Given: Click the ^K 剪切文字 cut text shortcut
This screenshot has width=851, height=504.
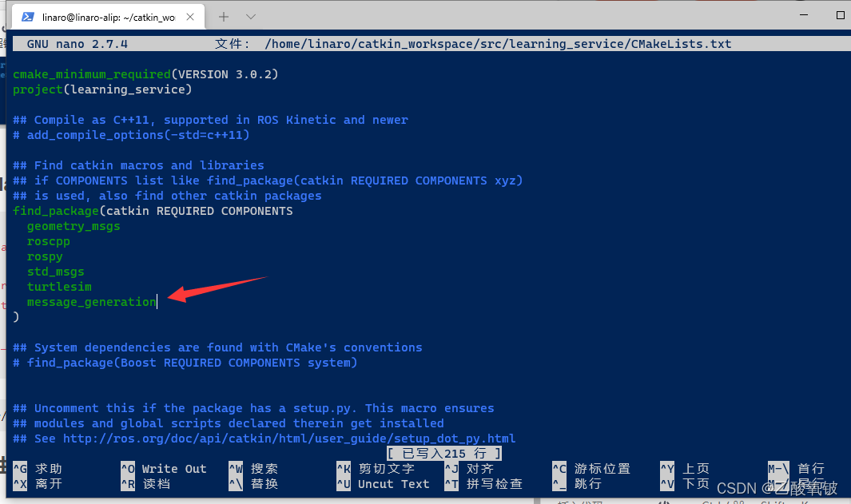Looking at the screenshot, I should pyautogui.click(x=376, y=468).
